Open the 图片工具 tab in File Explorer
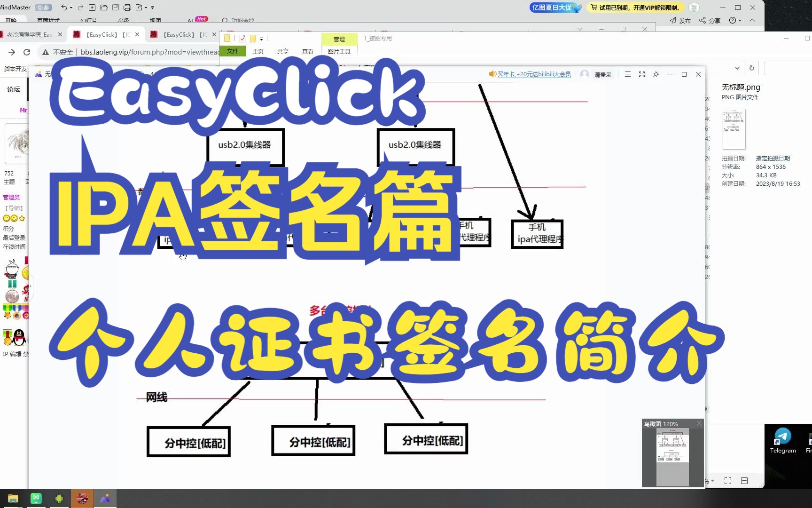The width and height of the screenshot is (812, 508). tap(339, 52)
